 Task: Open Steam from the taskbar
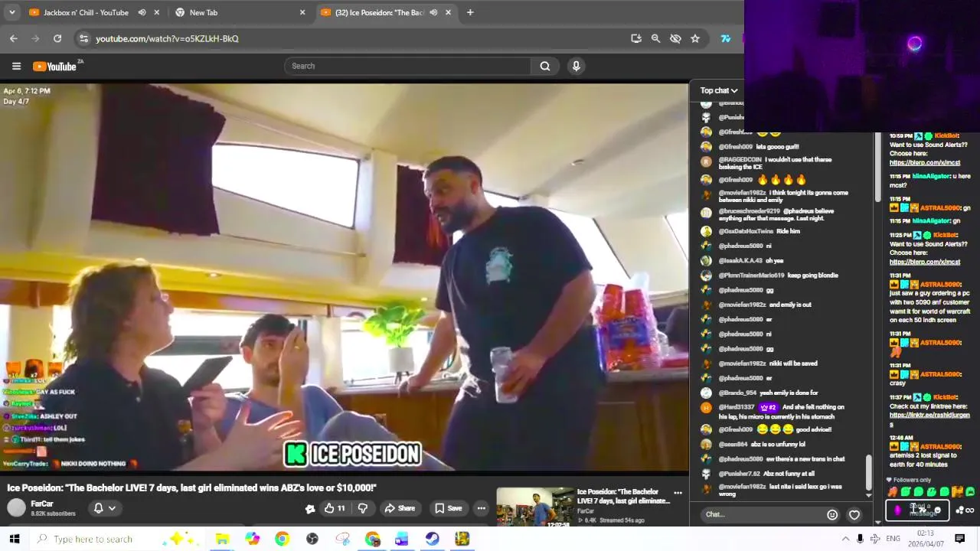click(x=432, y=539)
